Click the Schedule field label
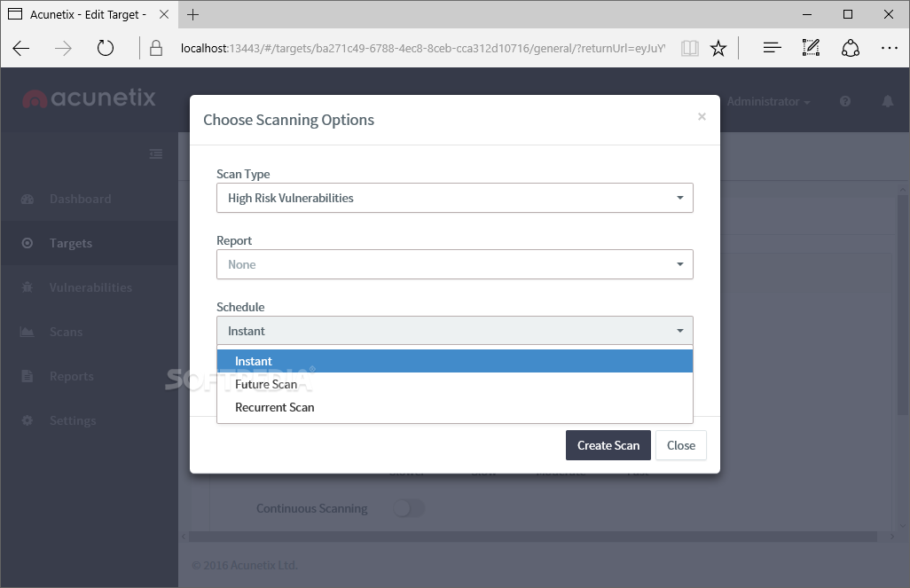The image size is (910, 588). coord(240,307)
